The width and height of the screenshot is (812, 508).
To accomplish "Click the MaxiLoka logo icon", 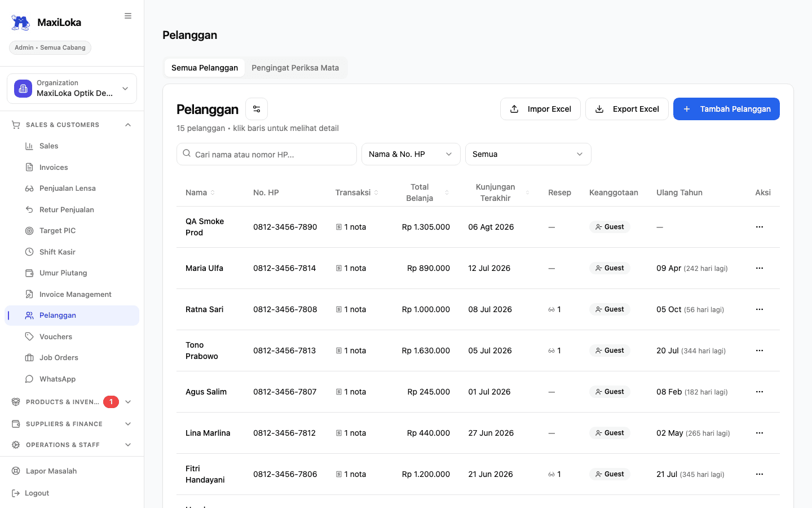I will pyautogui.click(x=21, y=23).
